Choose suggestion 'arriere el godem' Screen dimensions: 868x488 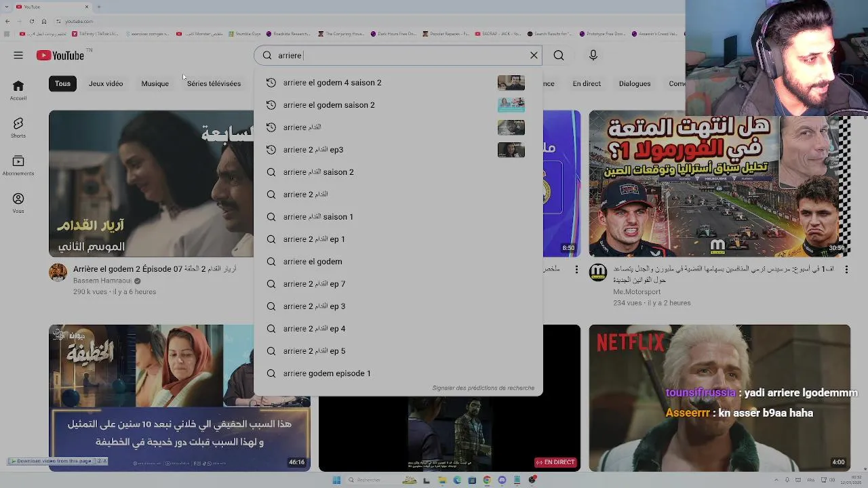click(x=398, y=262)
